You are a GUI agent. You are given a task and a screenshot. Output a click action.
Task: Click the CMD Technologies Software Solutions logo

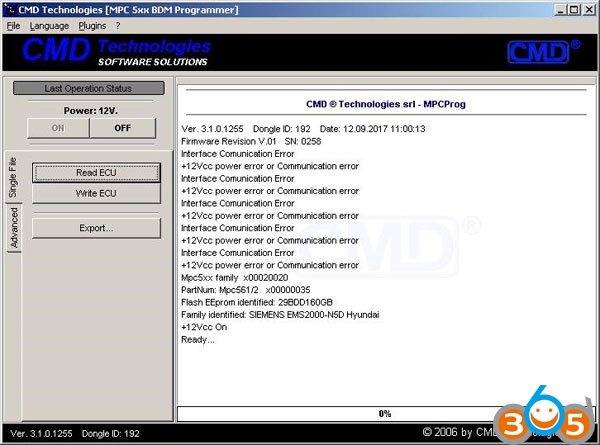(116, 52)
